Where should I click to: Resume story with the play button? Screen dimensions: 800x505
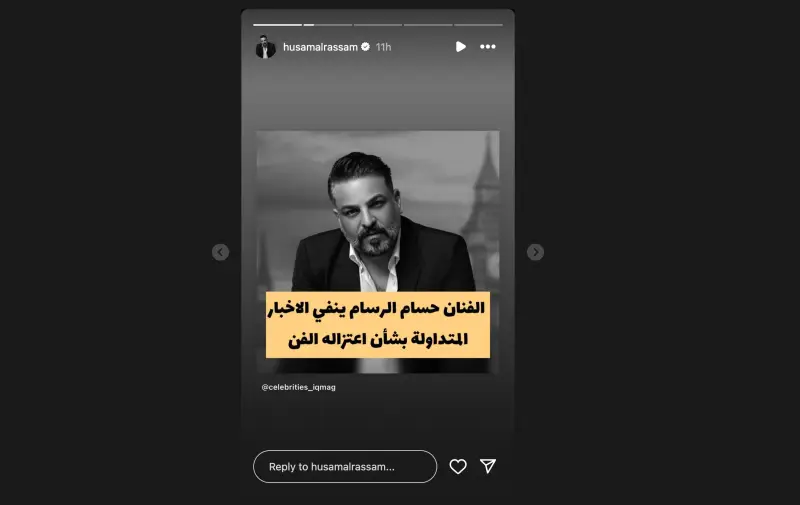460,47
